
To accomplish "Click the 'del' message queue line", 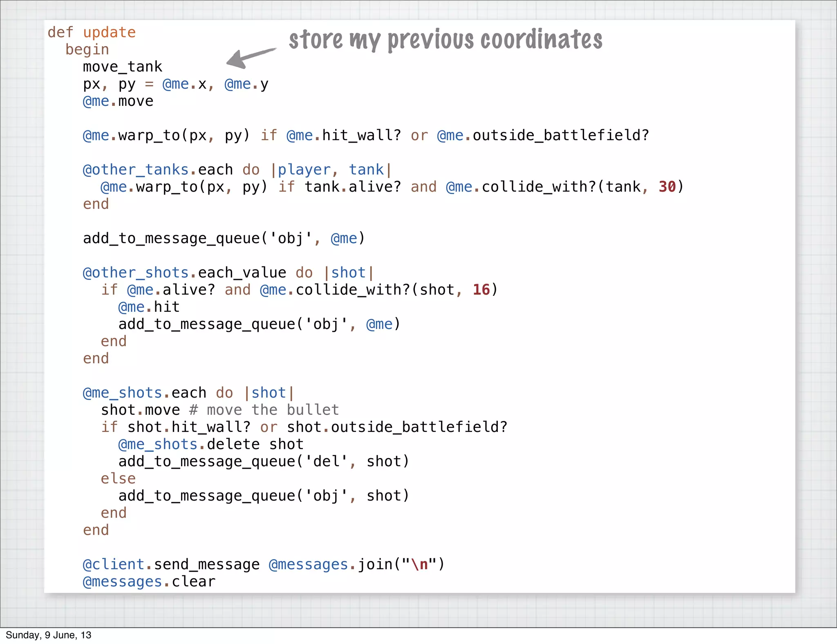I will tap(264, 461).
